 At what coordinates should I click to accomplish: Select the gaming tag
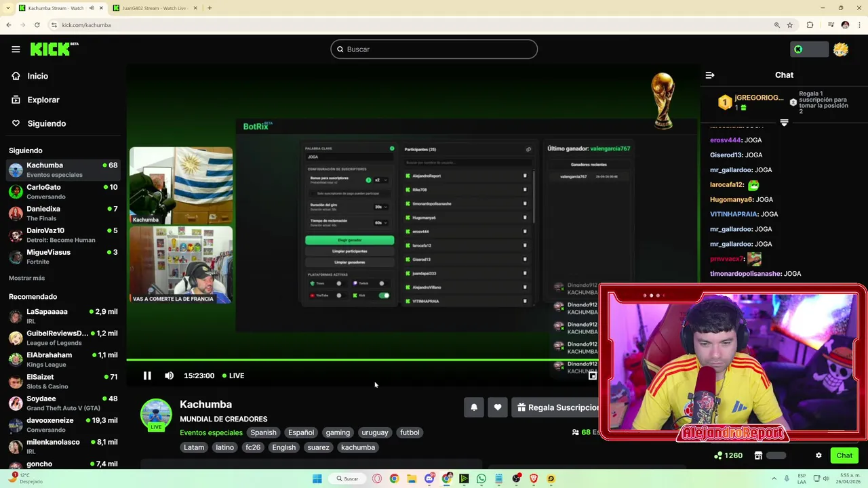(338, 432)
